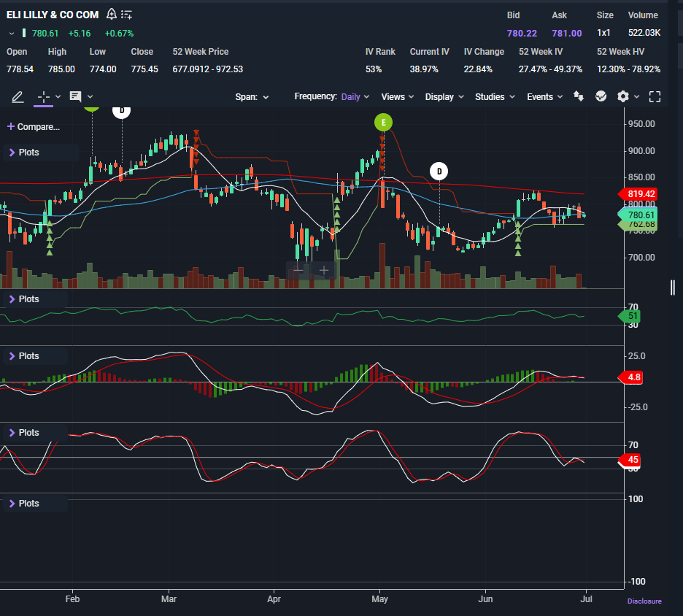Click the green 51 RSI value label
The image size is (683, 616).
click(x=630, y=316)
